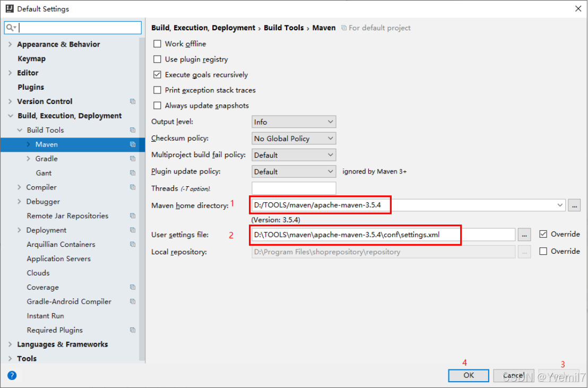Expand the Debugger node arrow

pyautogui.click(x=19, y=201)
